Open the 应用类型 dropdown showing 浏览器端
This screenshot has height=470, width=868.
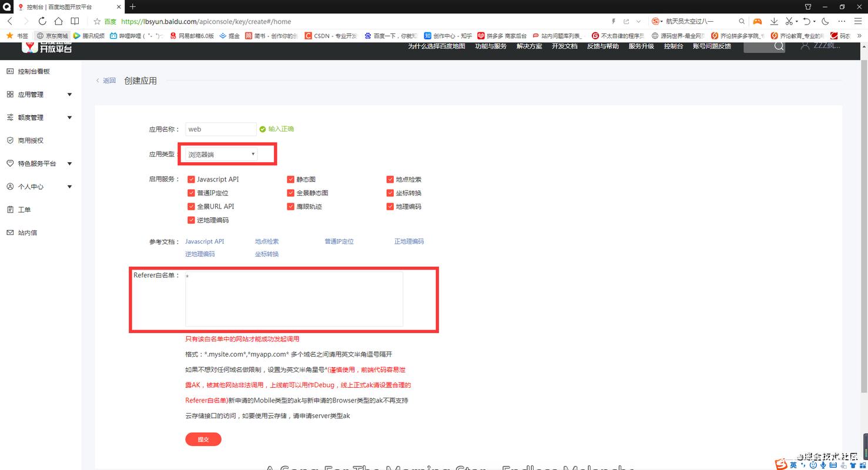pos(221,154)
